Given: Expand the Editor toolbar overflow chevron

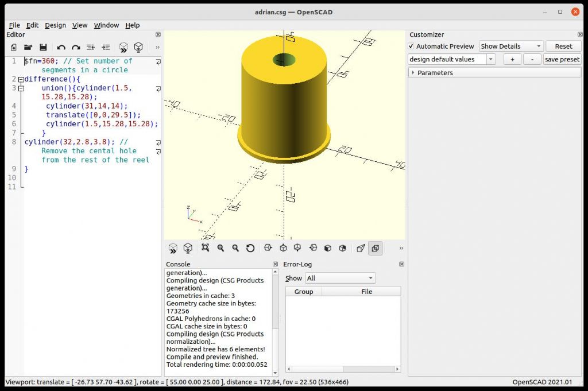Looking at the screenshot, I should [157, 47].
